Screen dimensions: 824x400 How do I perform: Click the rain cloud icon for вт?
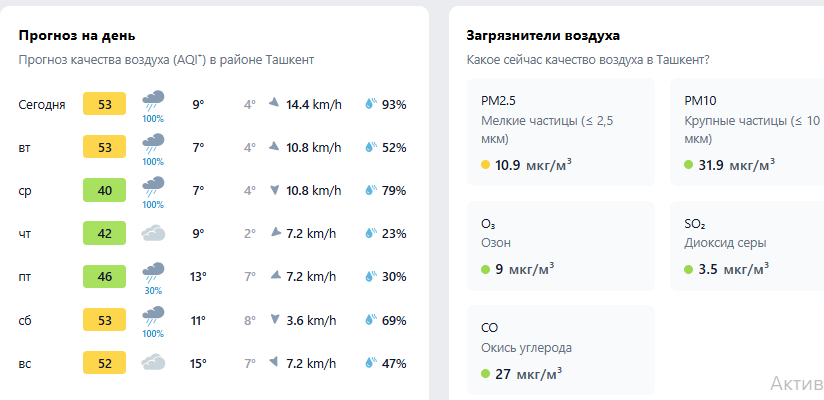click(x=153, y=142)
